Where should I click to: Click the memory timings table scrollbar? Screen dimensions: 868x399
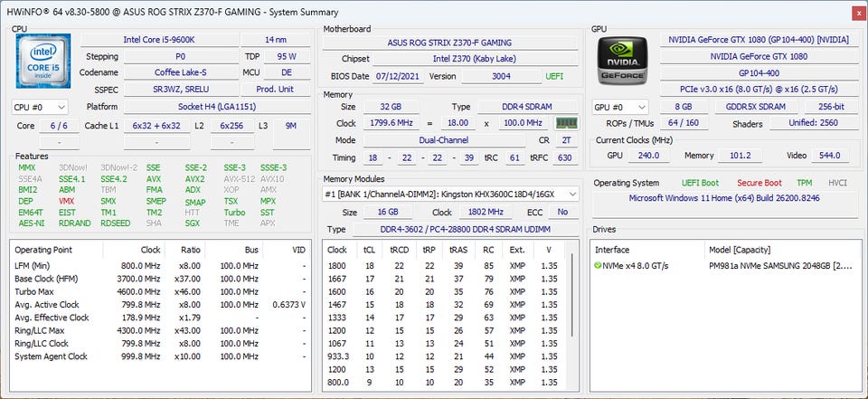571,297
